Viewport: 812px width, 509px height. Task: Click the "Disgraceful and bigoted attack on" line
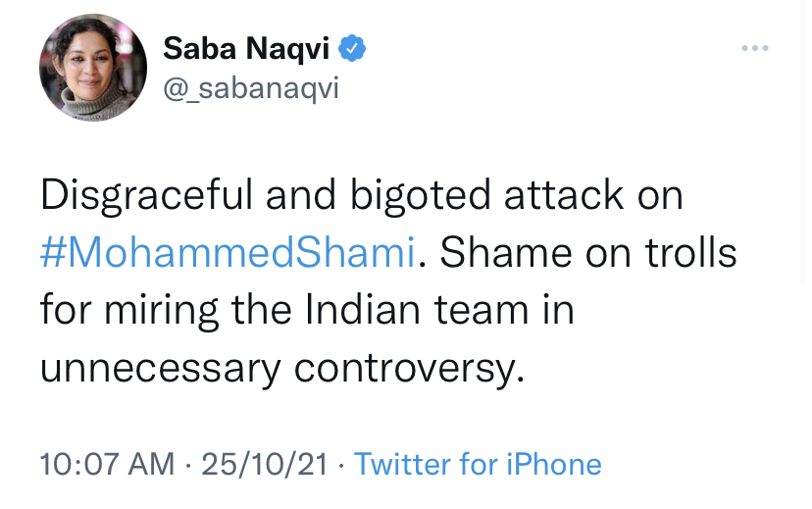click(x=361, y=195)
